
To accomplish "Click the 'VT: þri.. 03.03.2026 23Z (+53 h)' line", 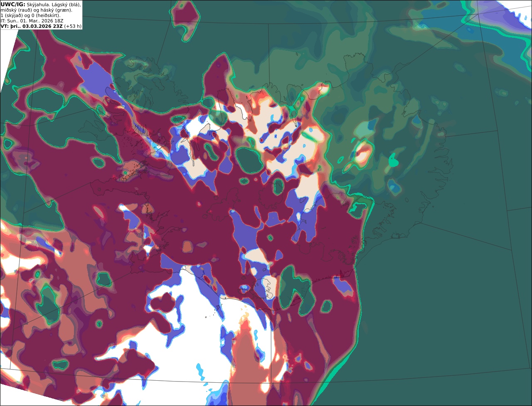I will pyautogui.click(x=41, y=26).
